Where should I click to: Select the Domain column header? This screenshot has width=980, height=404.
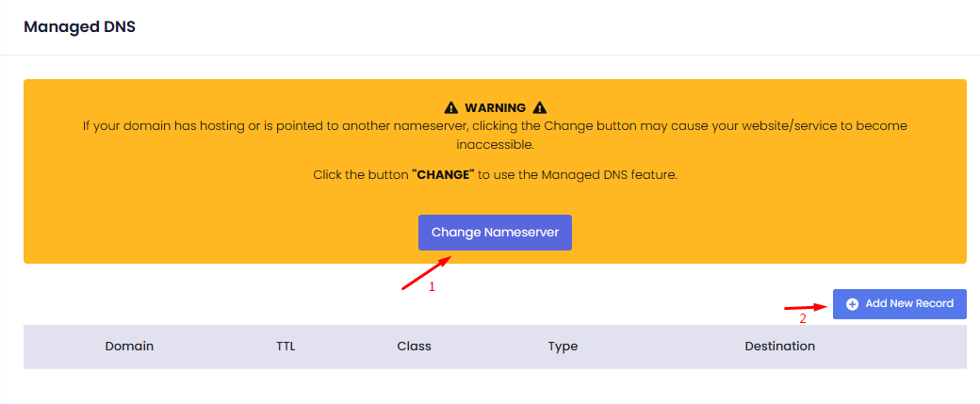pos(129,347)
